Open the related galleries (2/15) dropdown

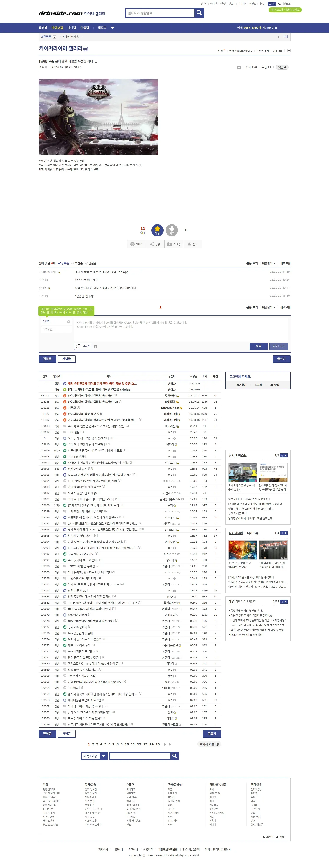241,51
